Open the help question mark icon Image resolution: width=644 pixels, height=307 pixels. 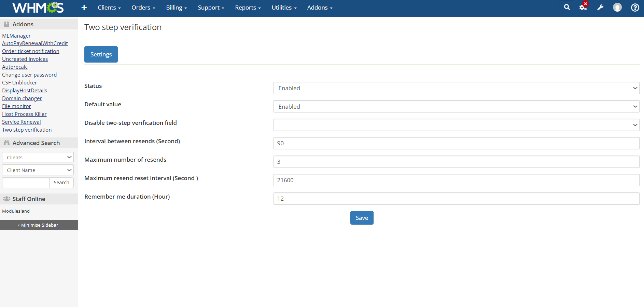point(635,7)
